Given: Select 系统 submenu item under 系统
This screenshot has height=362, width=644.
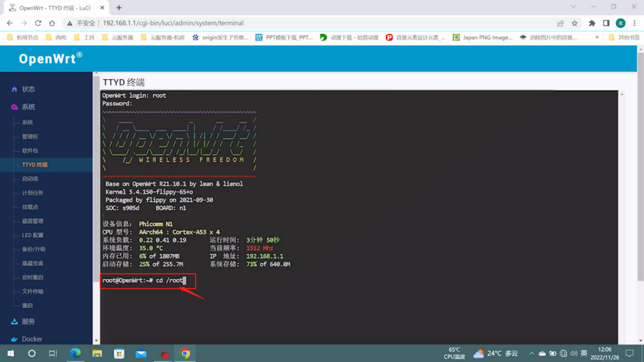Looking at the screenshot, I should pyautogui.click(x=28, y=123).
